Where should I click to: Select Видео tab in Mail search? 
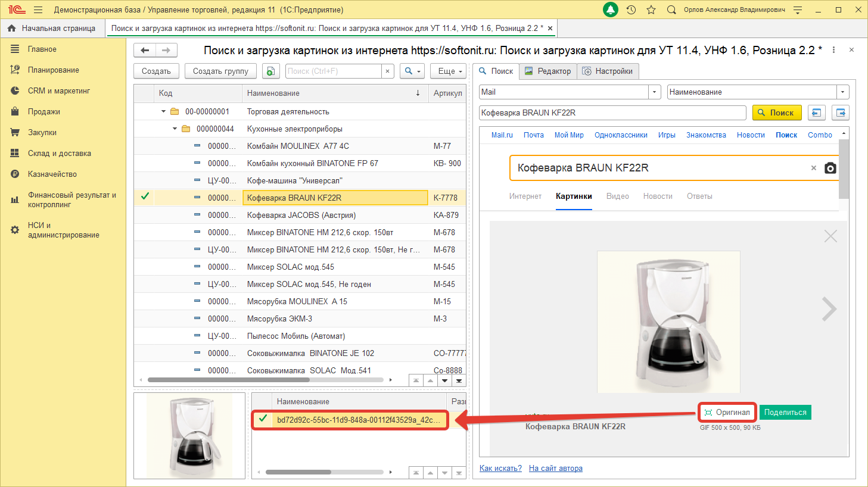(618, 196)
